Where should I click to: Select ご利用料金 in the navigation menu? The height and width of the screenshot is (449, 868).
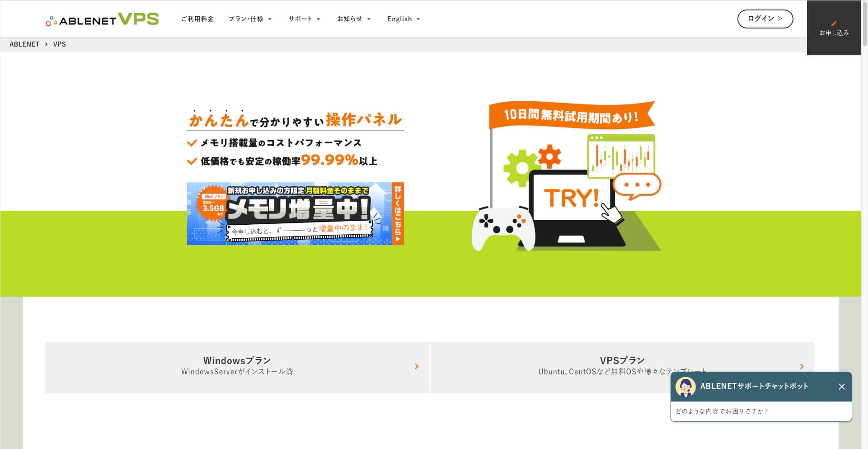coord(197,19)
